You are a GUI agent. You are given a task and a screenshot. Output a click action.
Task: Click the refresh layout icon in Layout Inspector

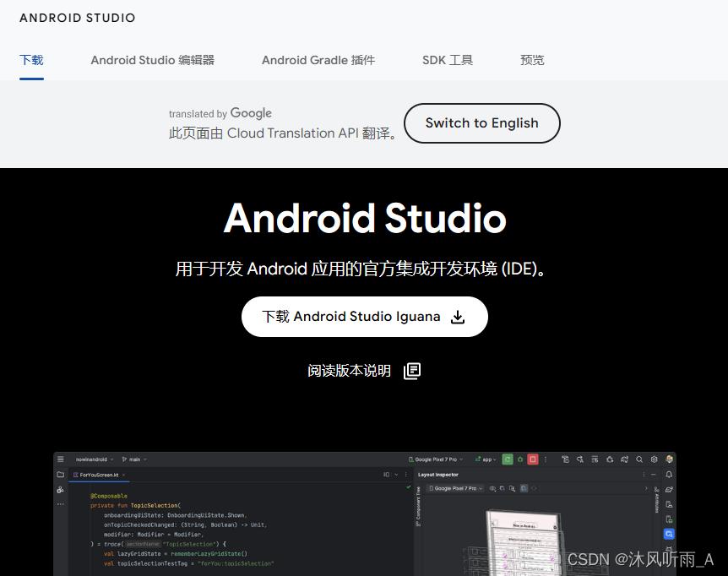pyautogui.click(x=534, y=488)
